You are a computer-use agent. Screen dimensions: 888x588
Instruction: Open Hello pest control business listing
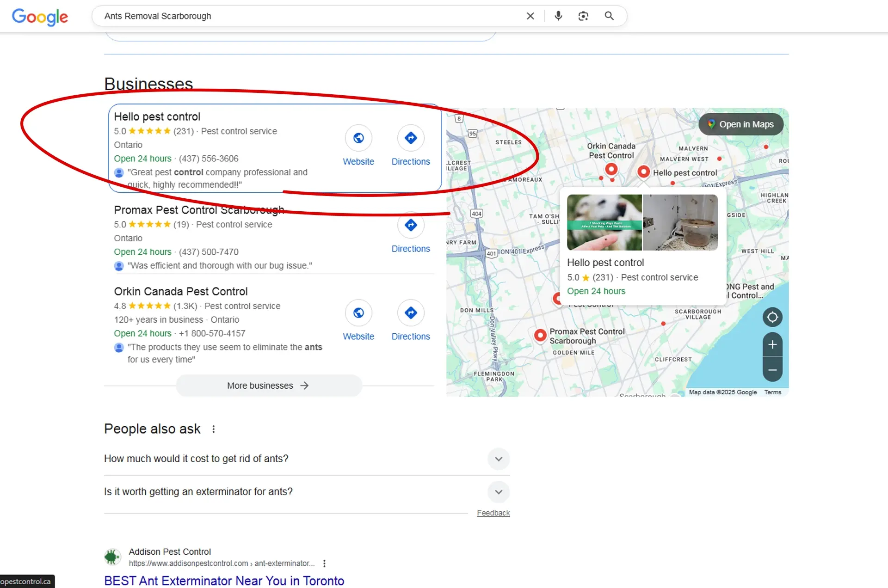(157, 117)
